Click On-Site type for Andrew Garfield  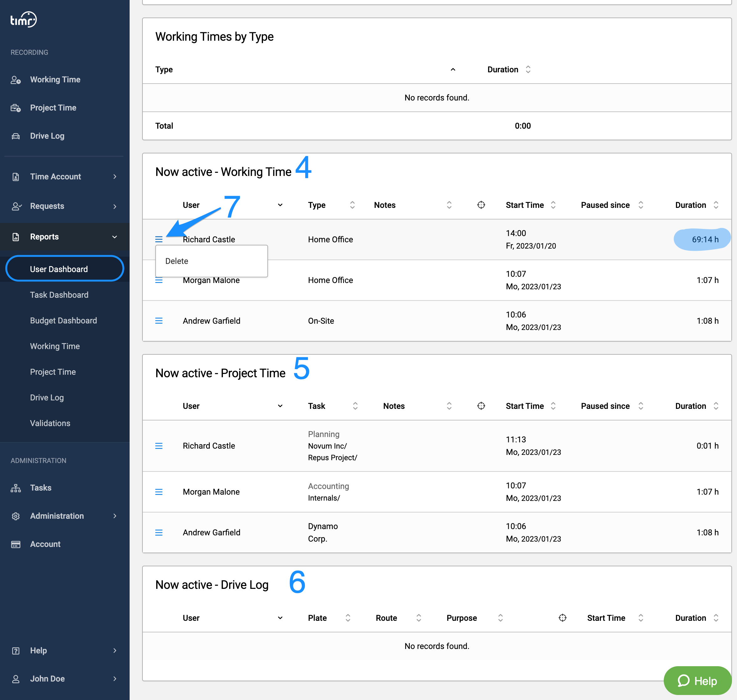pyautogui.click(x=321, y=321)
